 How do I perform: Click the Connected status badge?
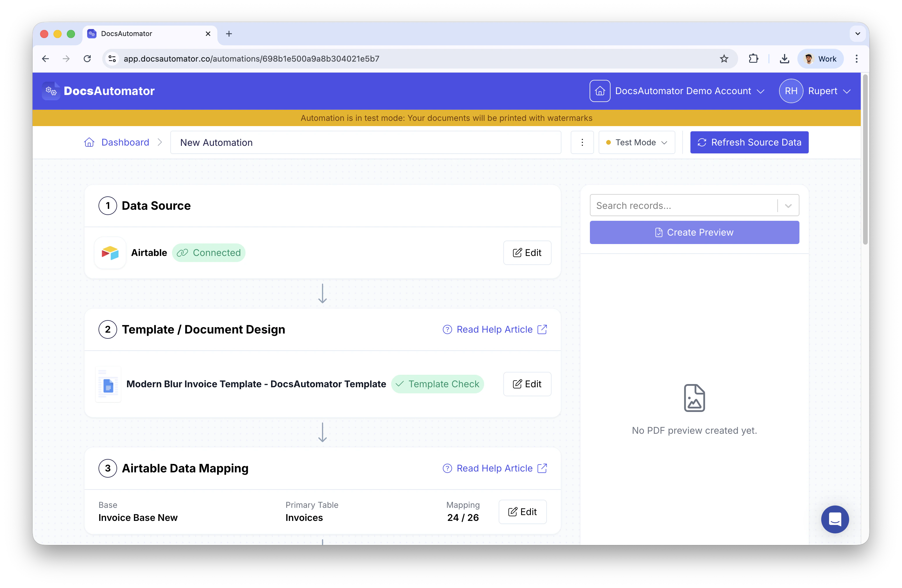point(208,253)
